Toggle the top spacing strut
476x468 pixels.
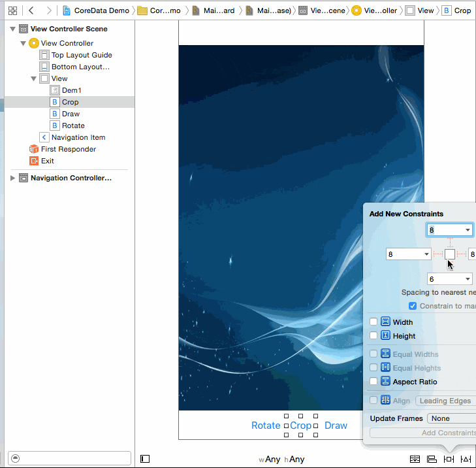coord(450,242)
